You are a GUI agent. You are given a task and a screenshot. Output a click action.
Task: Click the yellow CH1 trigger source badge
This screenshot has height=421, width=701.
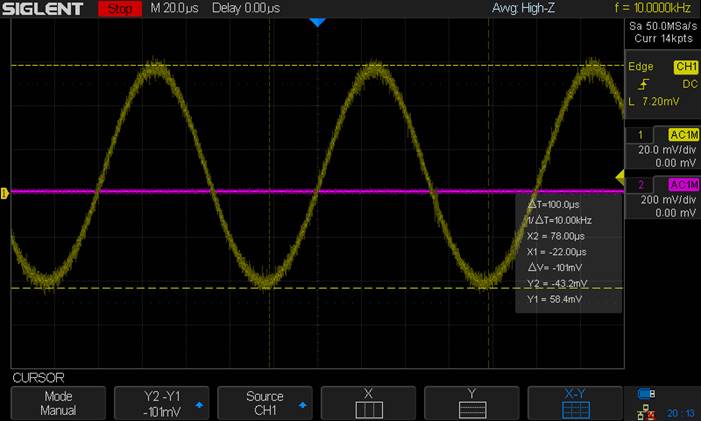point(686,67)
